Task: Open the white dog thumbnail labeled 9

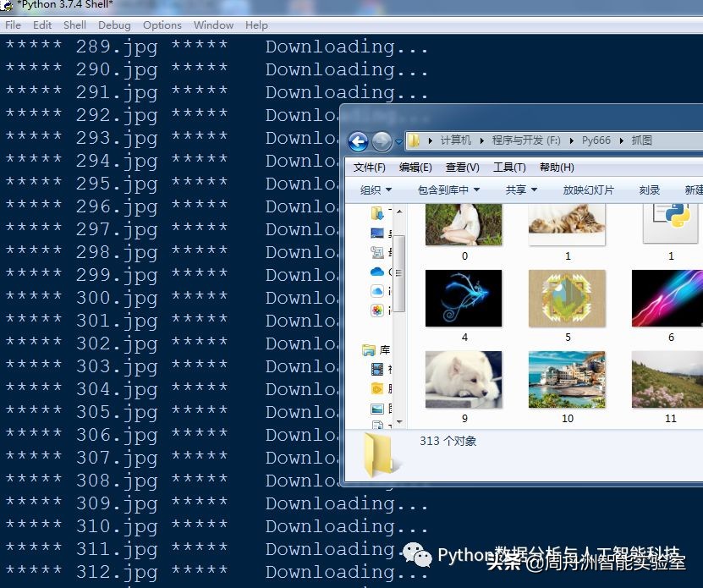Action: (x=464, y=379)
